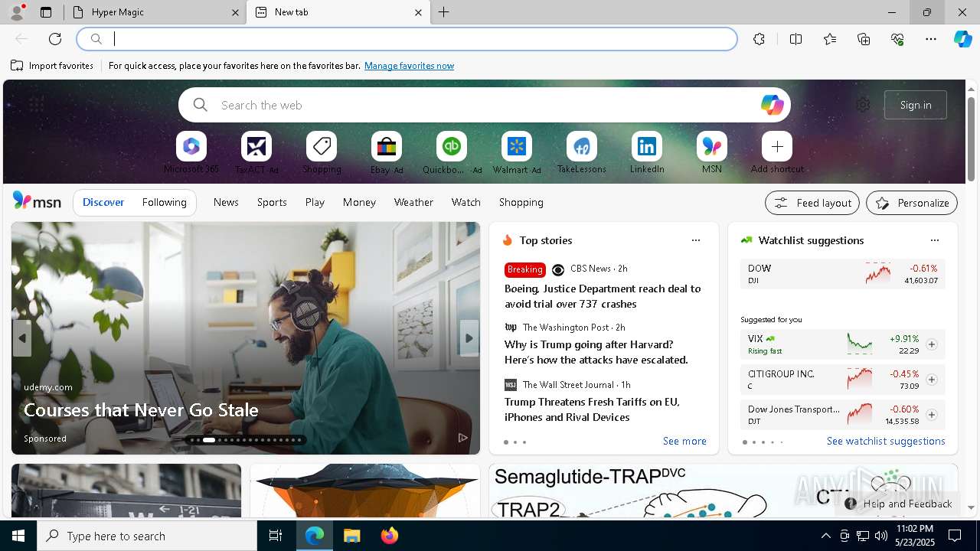Viewport: 980px width, 551px height.
Task: Toggle Split screen icon in toolbar
Action: tap(795, 39)
